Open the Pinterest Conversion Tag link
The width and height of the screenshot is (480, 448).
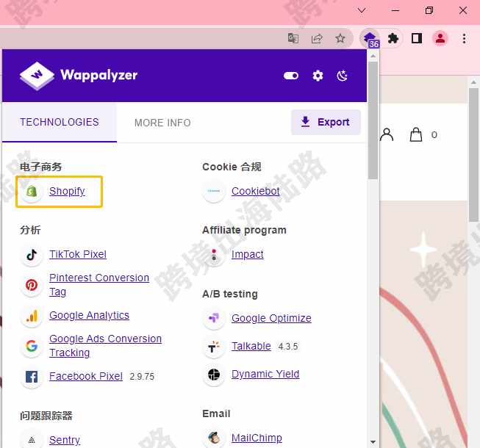tap(99, 285)
